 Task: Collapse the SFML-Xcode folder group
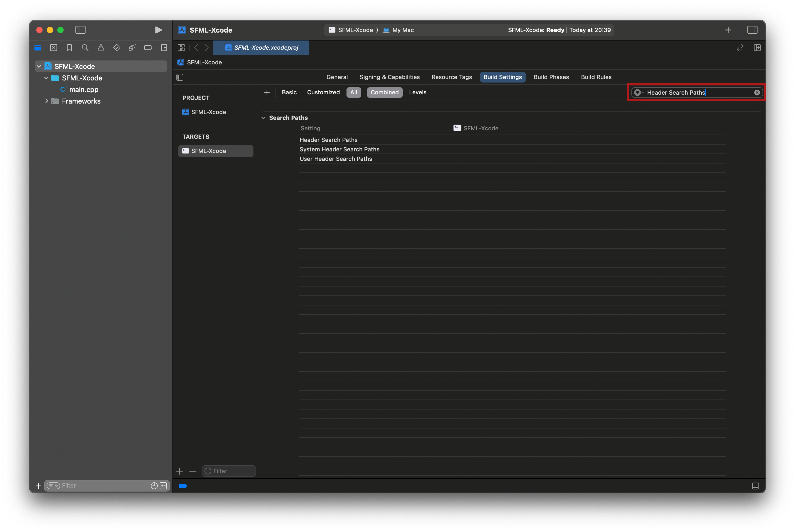pyautogui.click(x=46, y=78)
